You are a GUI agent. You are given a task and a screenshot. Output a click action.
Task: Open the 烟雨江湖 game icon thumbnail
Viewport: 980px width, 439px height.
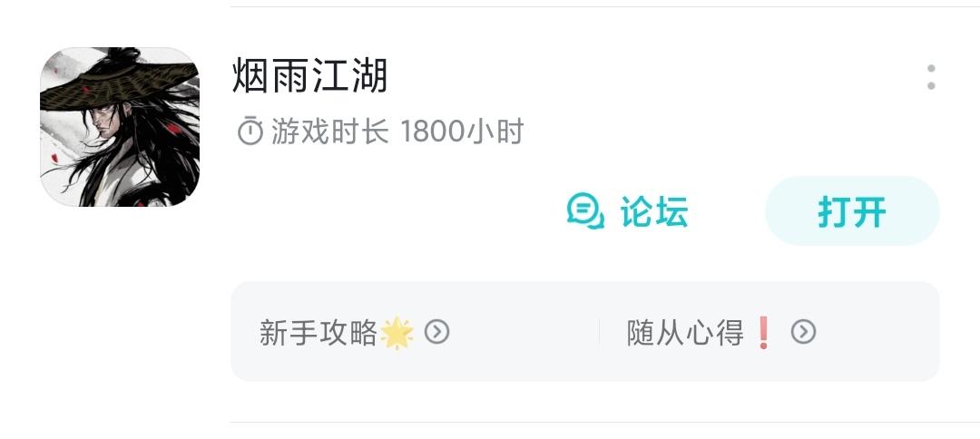coord(120,127)
